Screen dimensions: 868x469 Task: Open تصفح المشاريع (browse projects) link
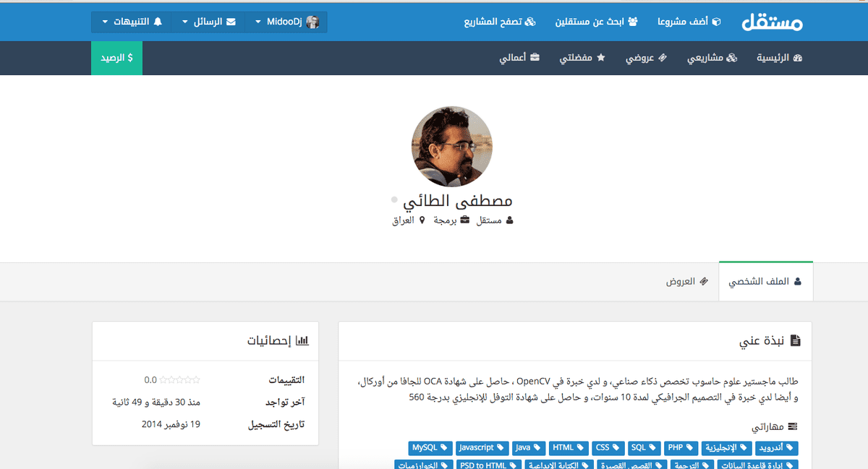coord(500,22)
